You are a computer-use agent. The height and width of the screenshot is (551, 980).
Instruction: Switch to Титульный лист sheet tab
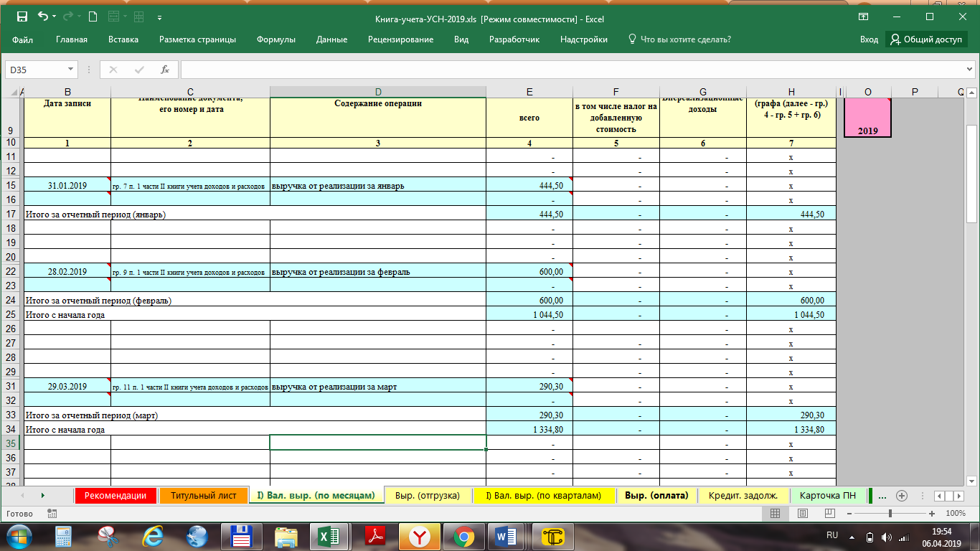coord(203,496)
